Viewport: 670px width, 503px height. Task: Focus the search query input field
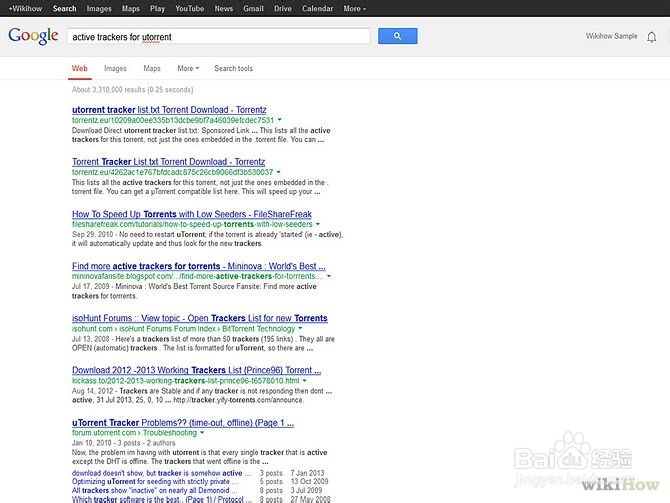tap(218, 36)
